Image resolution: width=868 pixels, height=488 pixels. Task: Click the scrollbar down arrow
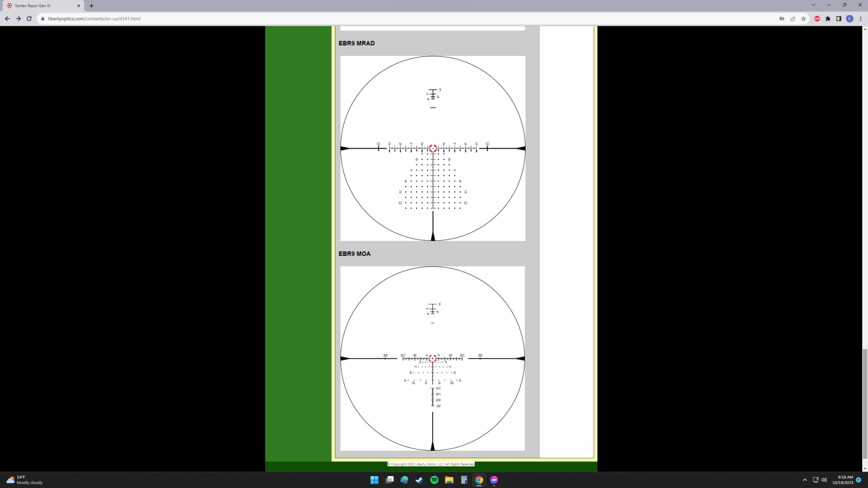(x=865, y=469)
